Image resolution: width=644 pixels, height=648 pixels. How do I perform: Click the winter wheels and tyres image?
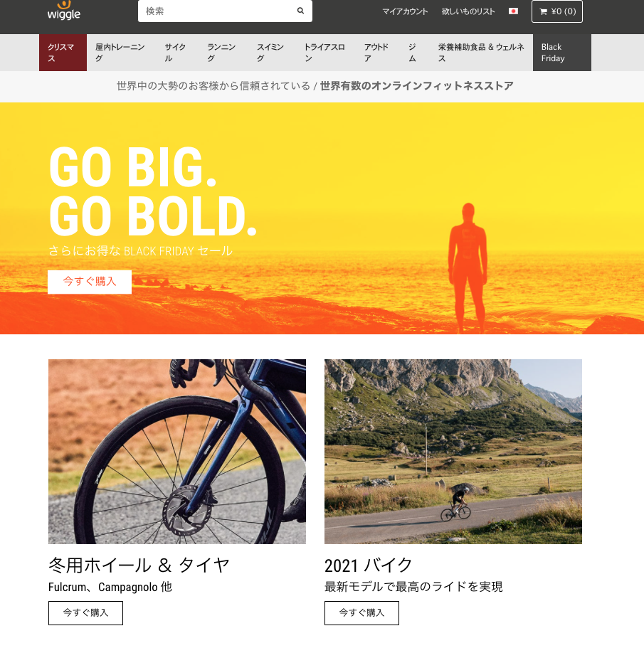pos(177,451)
